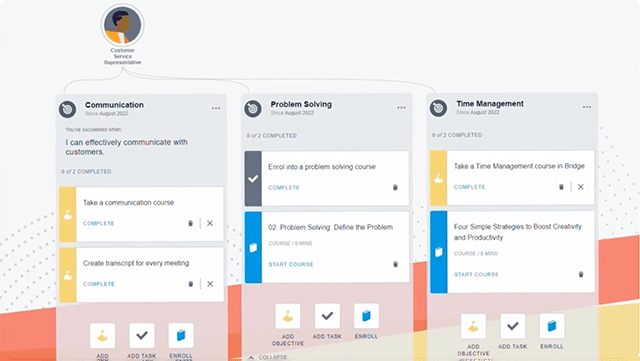Click objective icon on 'Take a Time Management course'
Image resolution: width=640 pixels, height=361 pixels.
[439, 178]
